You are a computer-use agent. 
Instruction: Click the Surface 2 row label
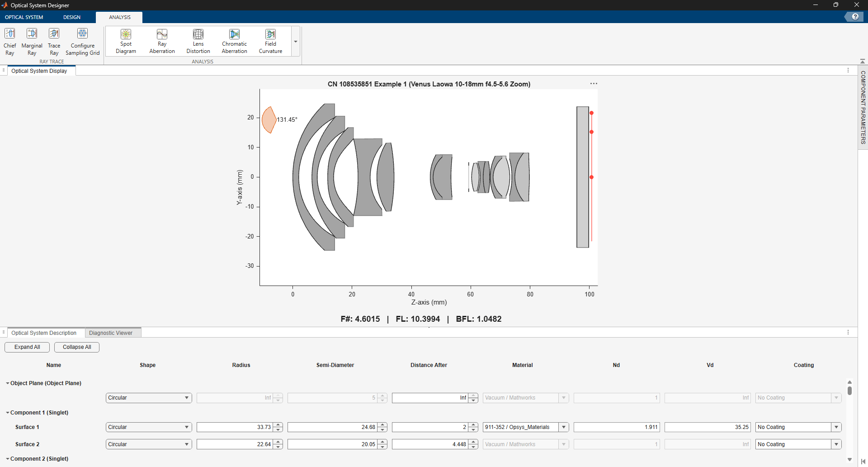click(27, 444)
